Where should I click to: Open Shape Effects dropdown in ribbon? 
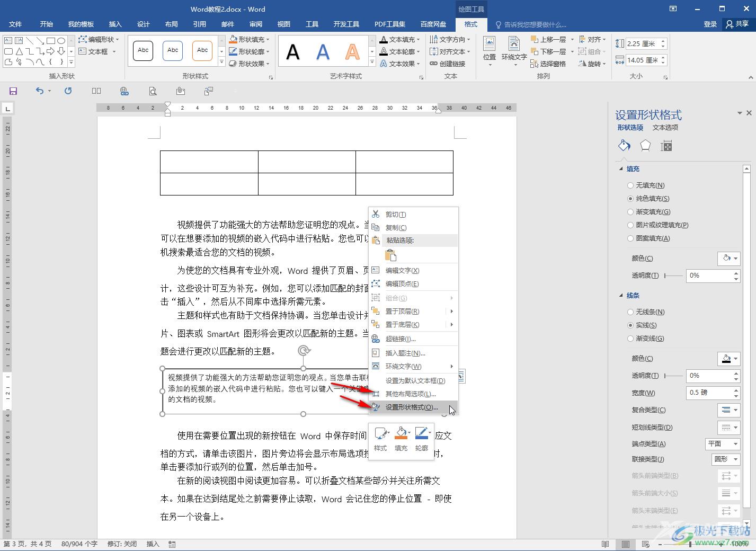point(249,64)
